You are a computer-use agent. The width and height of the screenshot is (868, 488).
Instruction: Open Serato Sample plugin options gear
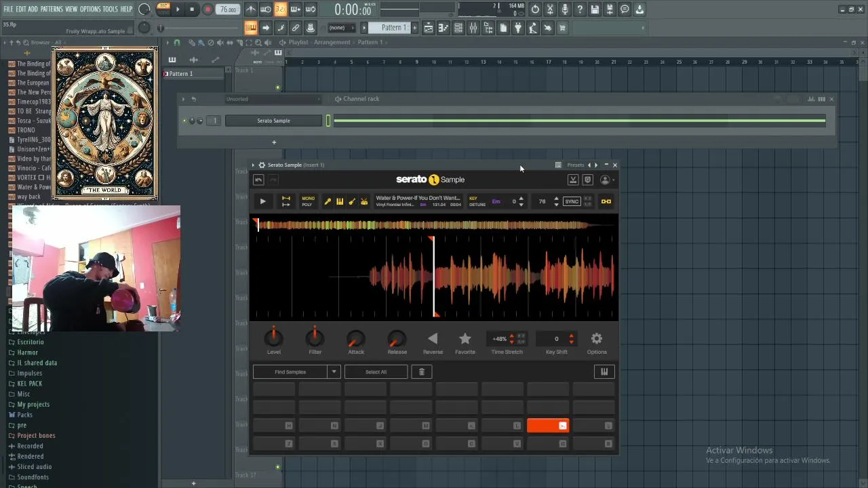pos(262,165)
